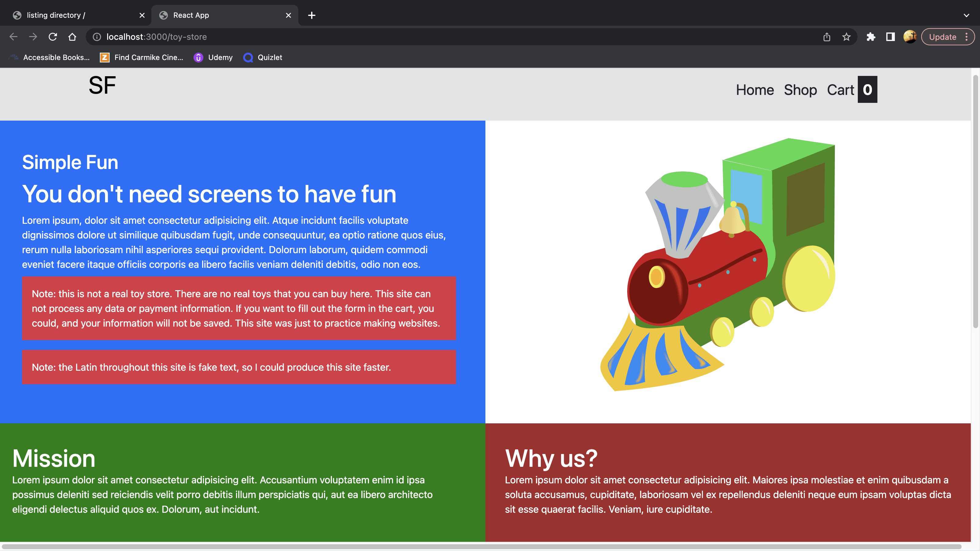980x551 pixels.
Task: Click the browser tab dropdown arrow
Action: (x=967, y=15)
